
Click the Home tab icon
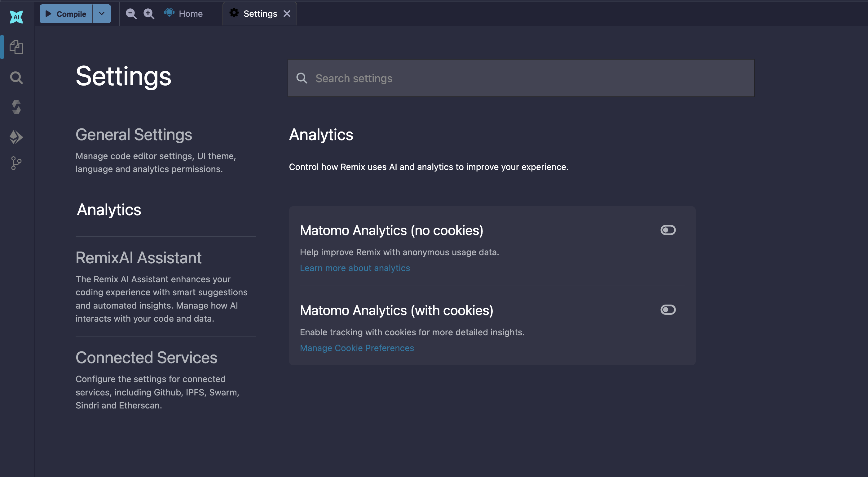(169, 13)
